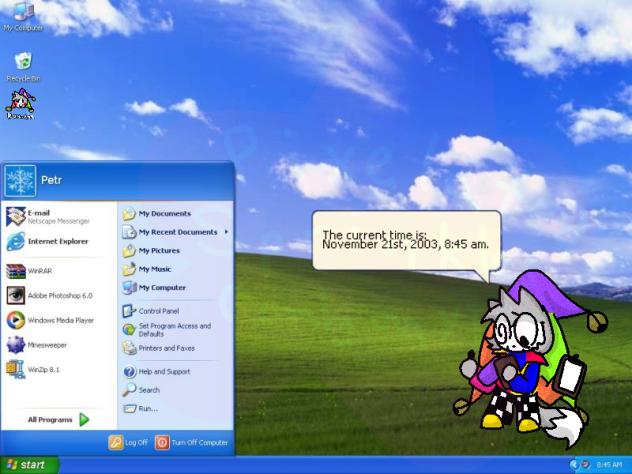Viewport: 632px width, 474px height.
Task: Launch Adobe Photoshop 6.0 icon
Action: [16, 295]
